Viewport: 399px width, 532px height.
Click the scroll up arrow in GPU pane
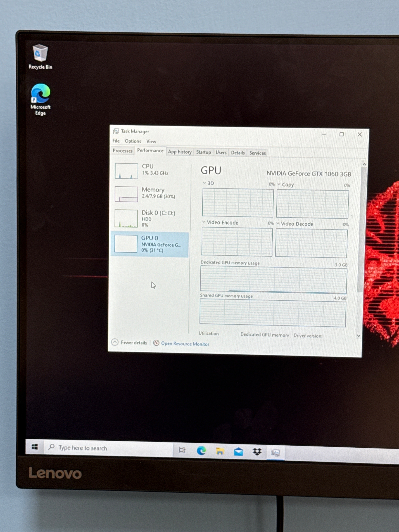(364, 165)
